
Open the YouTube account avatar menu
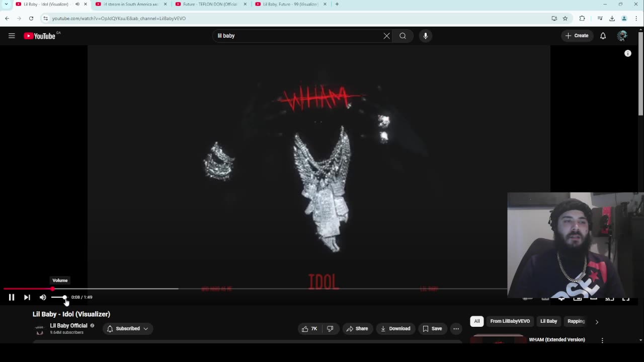[x=622, y=36]
